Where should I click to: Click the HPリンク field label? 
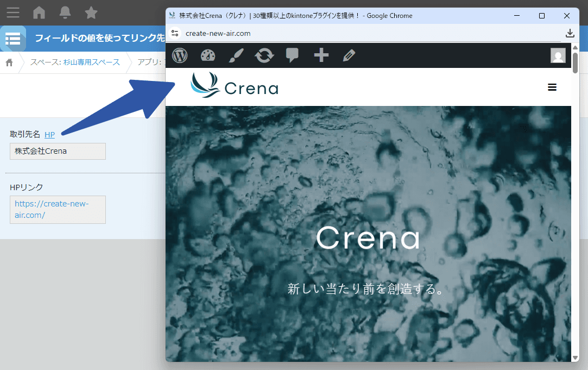26,187
